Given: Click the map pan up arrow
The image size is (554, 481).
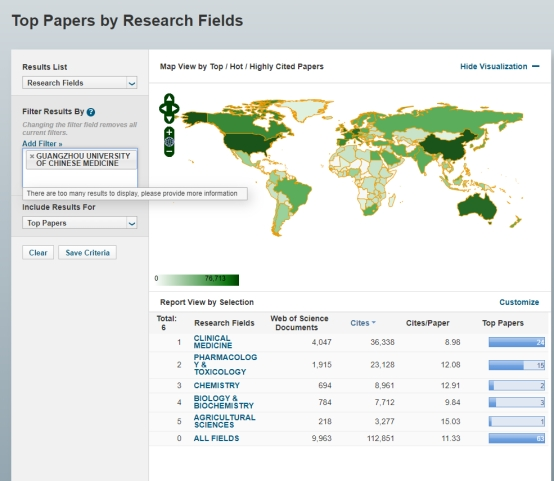Looking at the screenshot, I should tap(169, 98).
